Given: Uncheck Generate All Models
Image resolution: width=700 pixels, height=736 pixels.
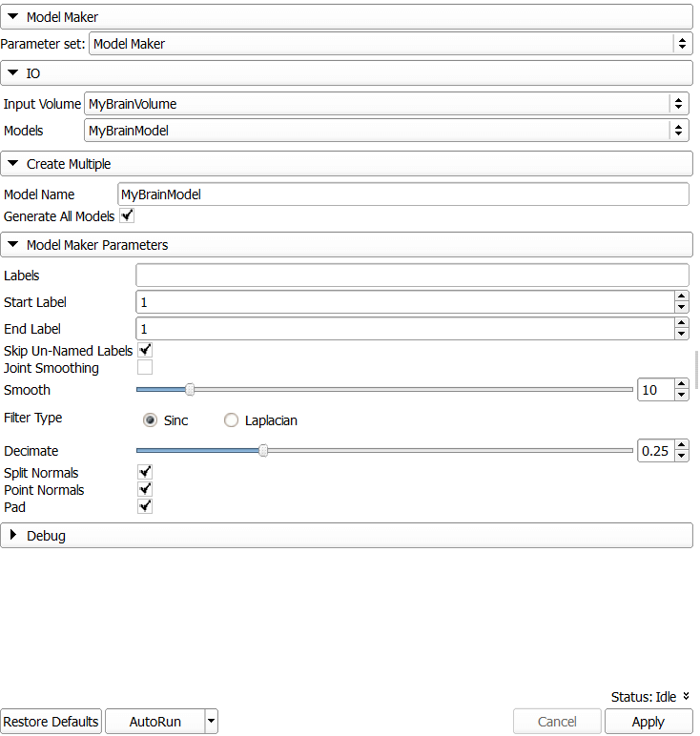Looking at the screenshot, I should pyautogui.click(x=127, y=215).
